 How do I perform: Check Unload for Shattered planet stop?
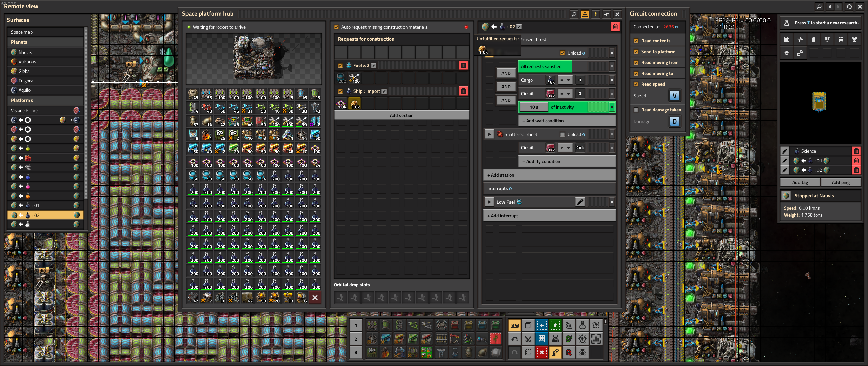pyautogui.click(x=563, y=135)
